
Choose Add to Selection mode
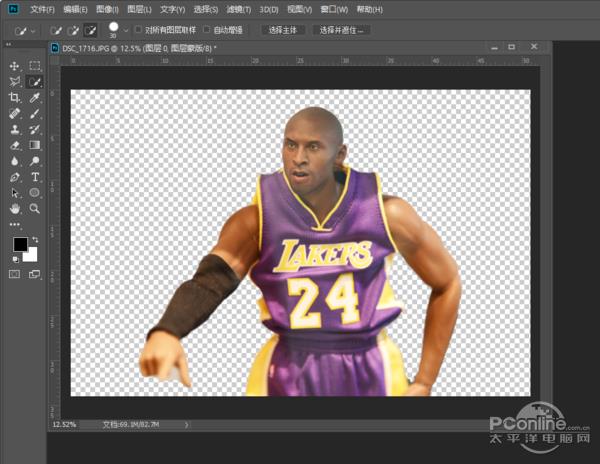(x=73, y=30)
